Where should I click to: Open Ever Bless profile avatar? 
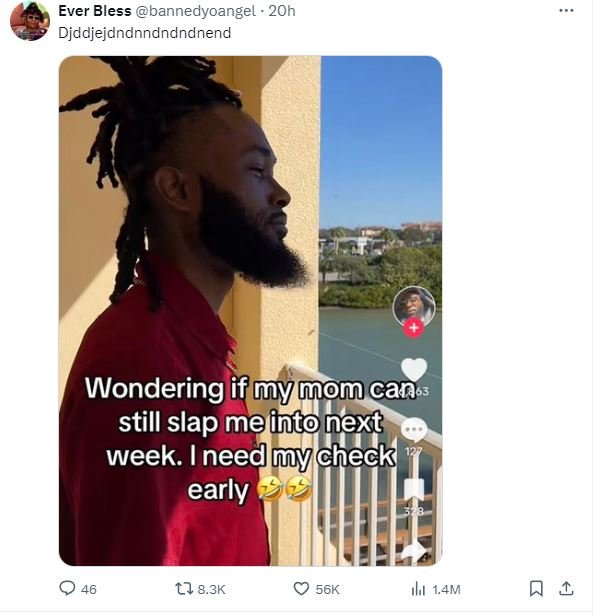[30, 21]
